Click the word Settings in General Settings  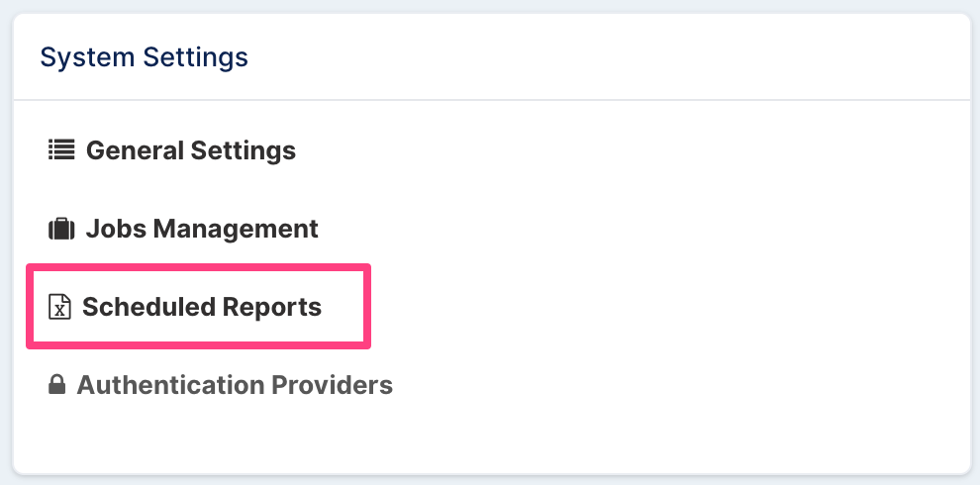click(x=244, y=150)
